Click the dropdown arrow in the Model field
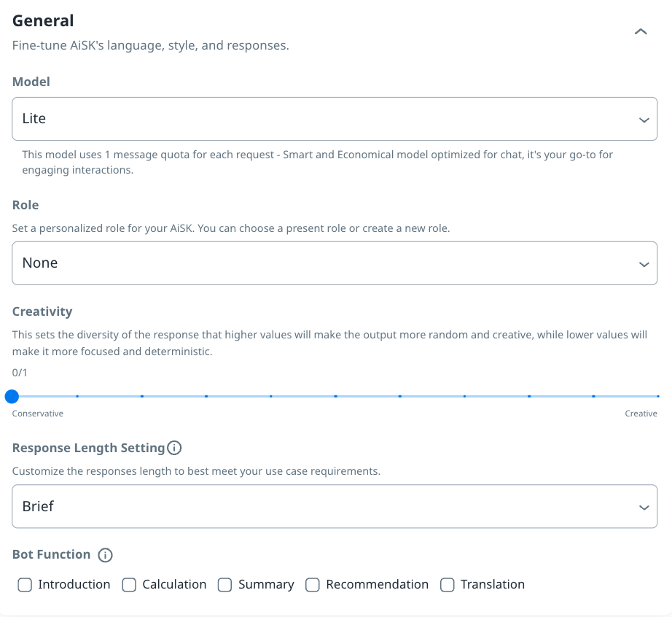 [x=644, y=120]
